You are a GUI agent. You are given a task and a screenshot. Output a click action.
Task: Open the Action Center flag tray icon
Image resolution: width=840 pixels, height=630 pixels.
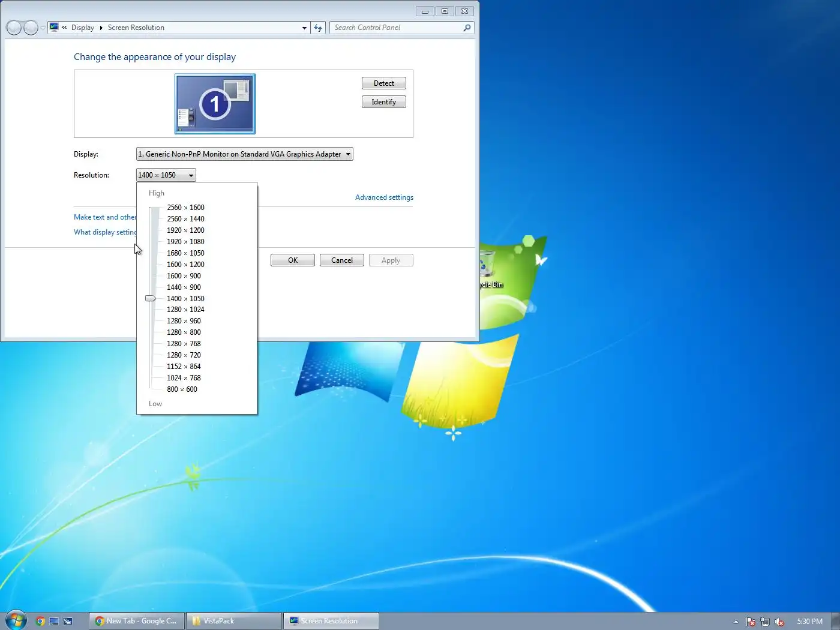pyautogui.click(x=750, y=622)
